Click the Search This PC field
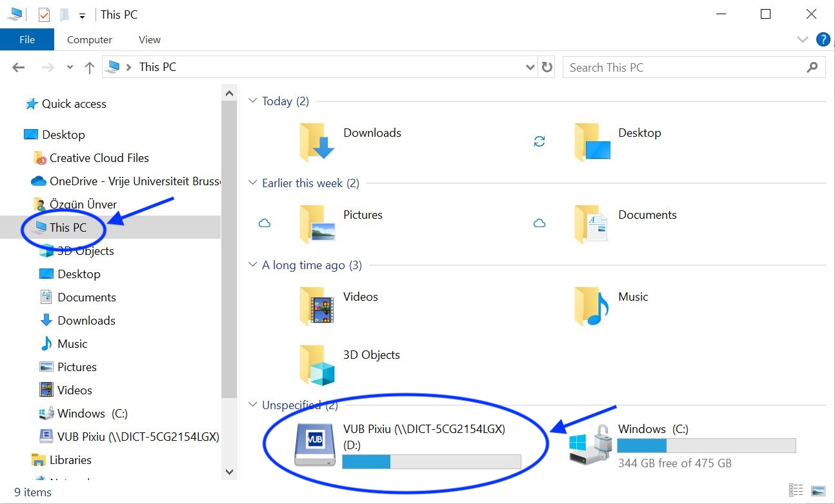 tap(694, 67)
